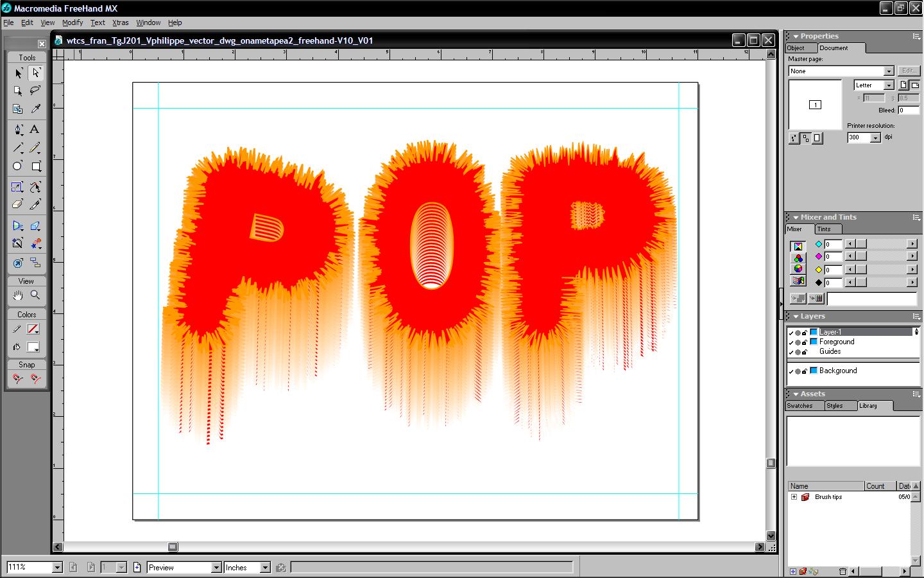The height and width of the screenshot is (578, 924).
Task: Open the Swatches tab in Assets
Action: 800,406
